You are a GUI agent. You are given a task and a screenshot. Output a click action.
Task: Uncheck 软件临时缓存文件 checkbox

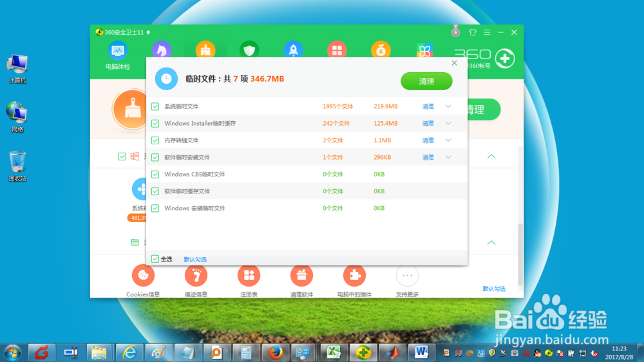(x=155, y=191)
